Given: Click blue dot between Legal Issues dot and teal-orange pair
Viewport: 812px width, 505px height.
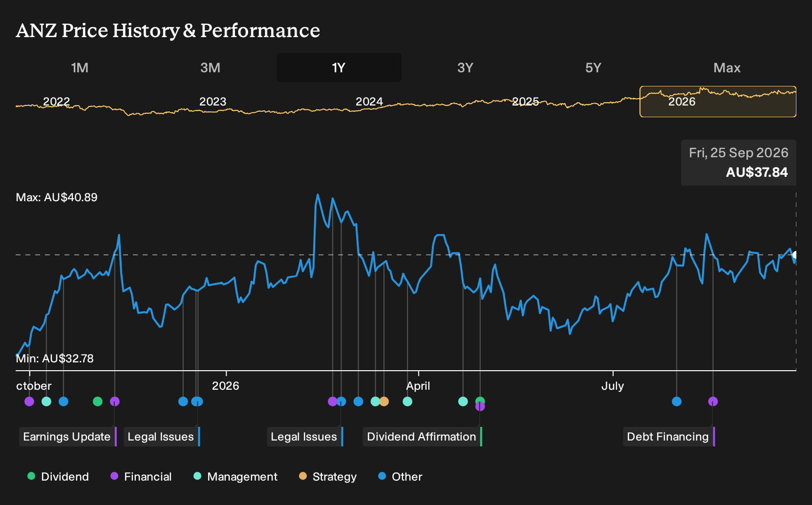Looking at the screenshot, I should pyautogui.click(x=359, y=401).
